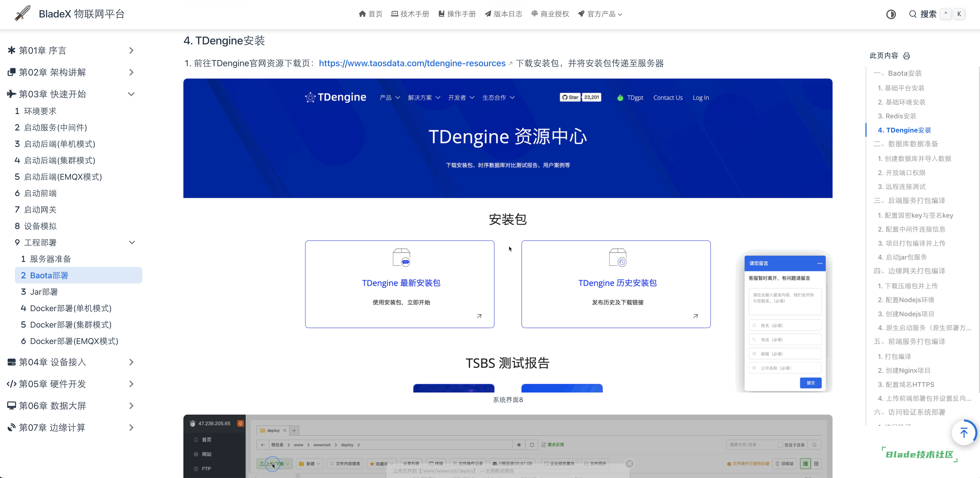Click the 第06章 数据大屏 monitor icon
The image size is (980, 478).
pyautogui.click(x=11, y=406)
